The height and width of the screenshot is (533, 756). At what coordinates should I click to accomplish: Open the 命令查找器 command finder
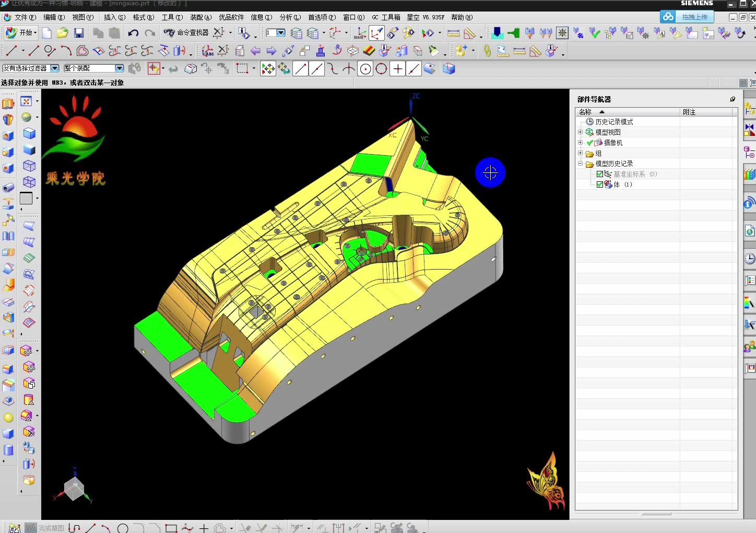point(186,32)
